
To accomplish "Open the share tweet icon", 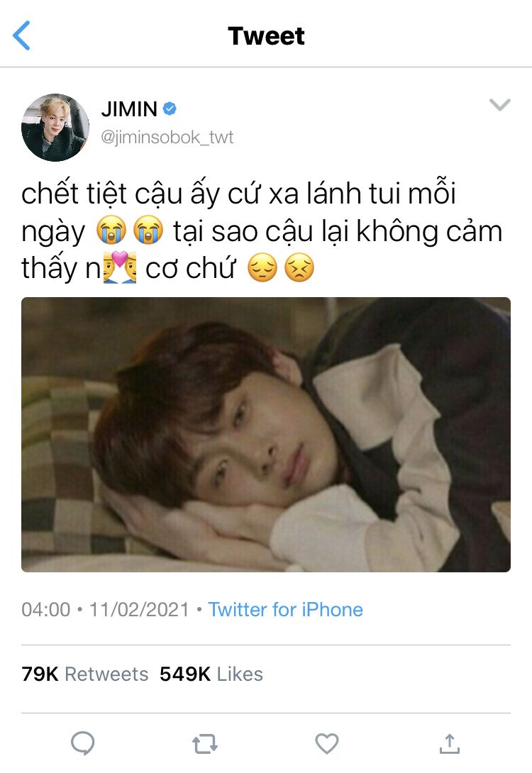I will (449, 743).
